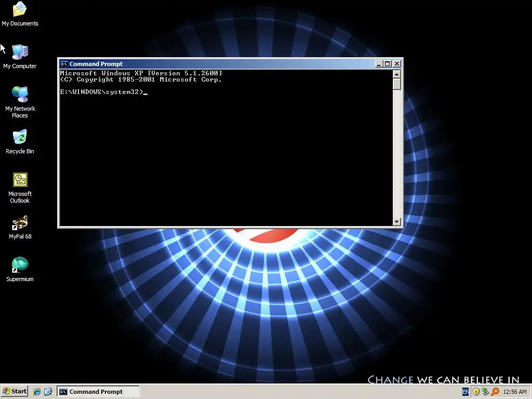Click the Copyright 1985-2001 Microsoft Corp. line
The width and height of the screenshot is (532, 399).
[141, 79]
